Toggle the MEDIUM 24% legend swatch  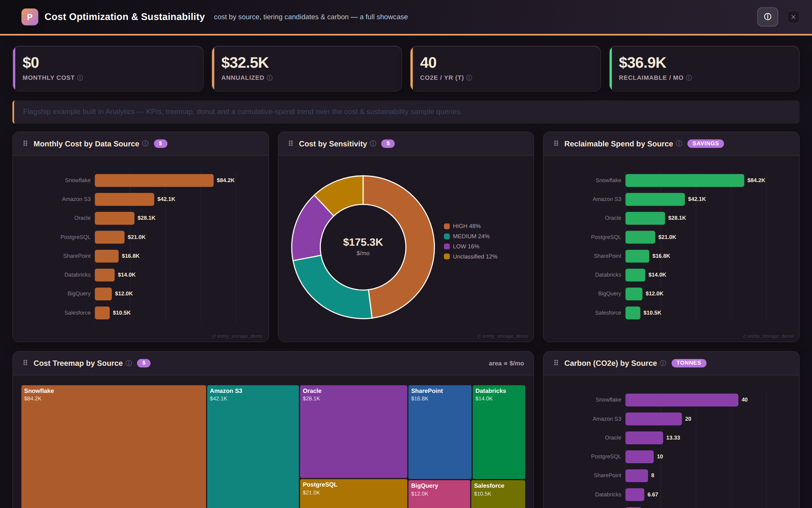point(447,236)
